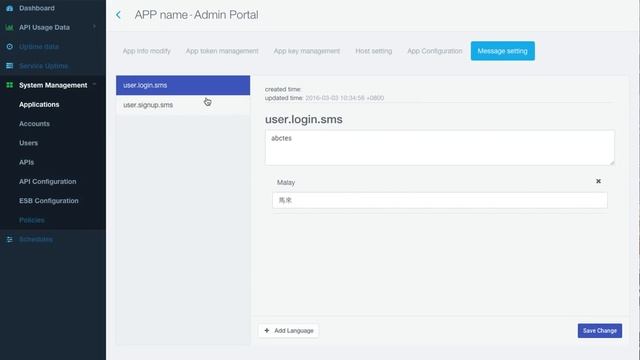Select the Message setting tab
This screenshot has height=360, width=640.
pos(502,51)
